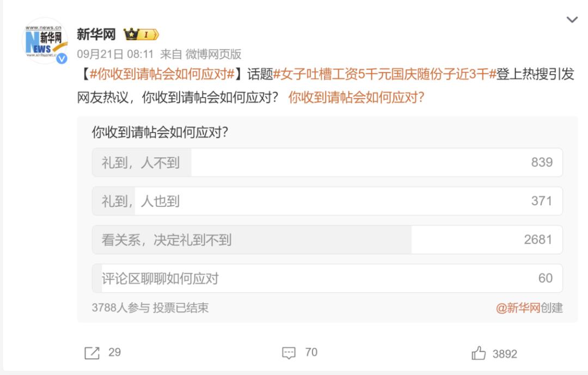This screenshot has height=375, width=588.
Task: Click the post timestamp 09月21日 08:11
Action: coord(115,54)
